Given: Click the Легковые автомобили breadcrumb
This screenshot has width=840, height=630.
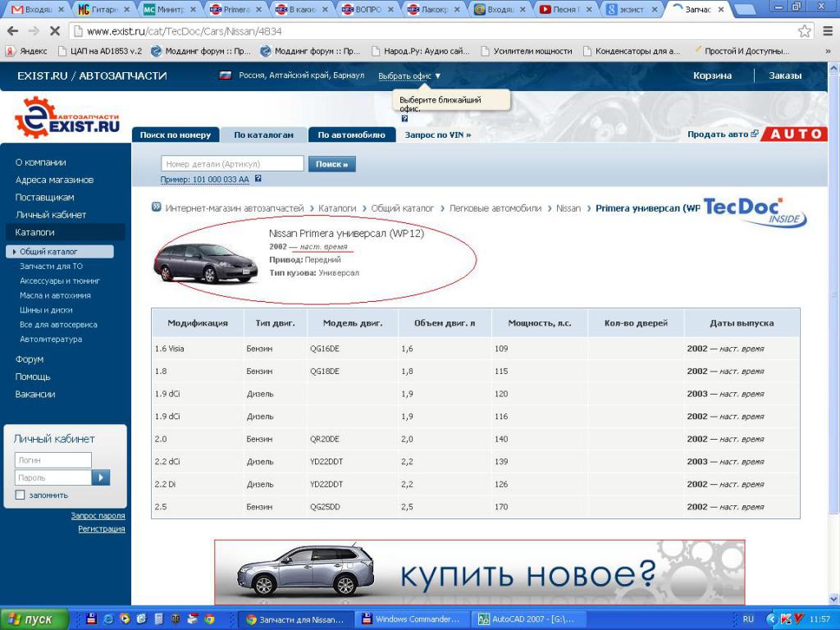Looking at the screenshot, I should tap(495, 208).
